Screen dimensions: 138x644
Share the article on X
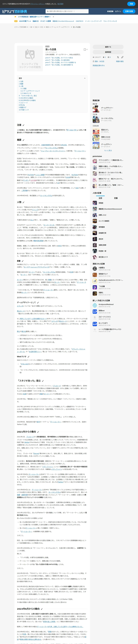(x=118, y=57)
